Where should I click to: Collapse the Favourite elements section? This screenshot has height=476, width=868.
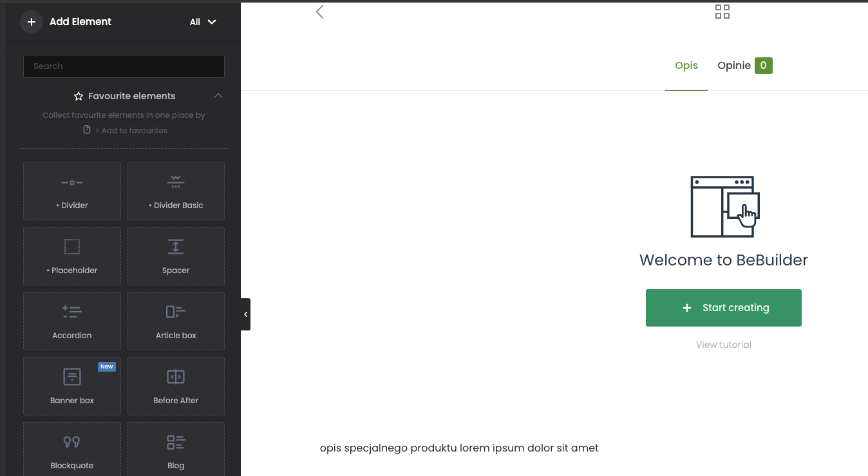tap(218, 96)
